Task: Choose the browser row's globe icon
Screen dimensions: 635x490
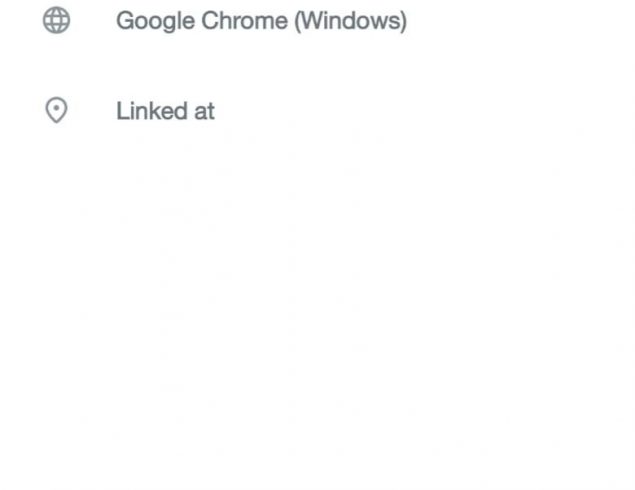Action: point(56,20)
